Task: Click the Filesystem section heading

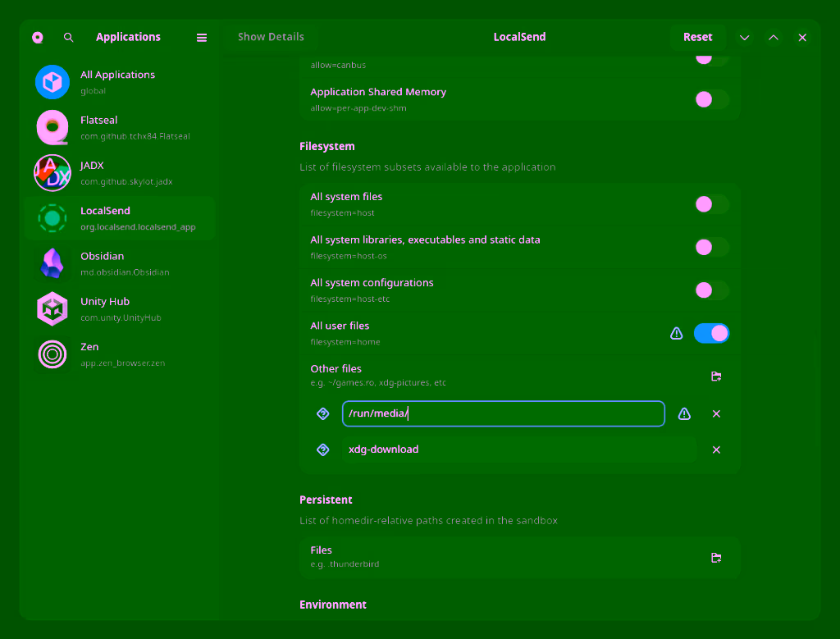Action: pos(326,147)
